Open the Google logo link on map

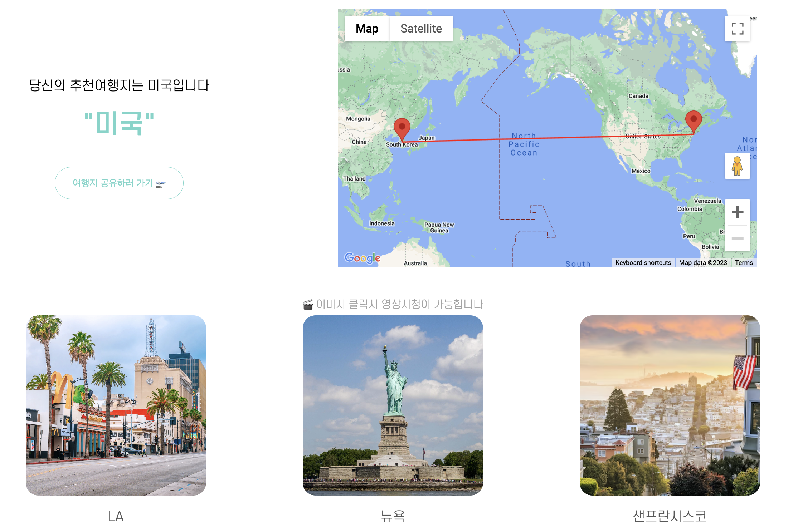362,258
